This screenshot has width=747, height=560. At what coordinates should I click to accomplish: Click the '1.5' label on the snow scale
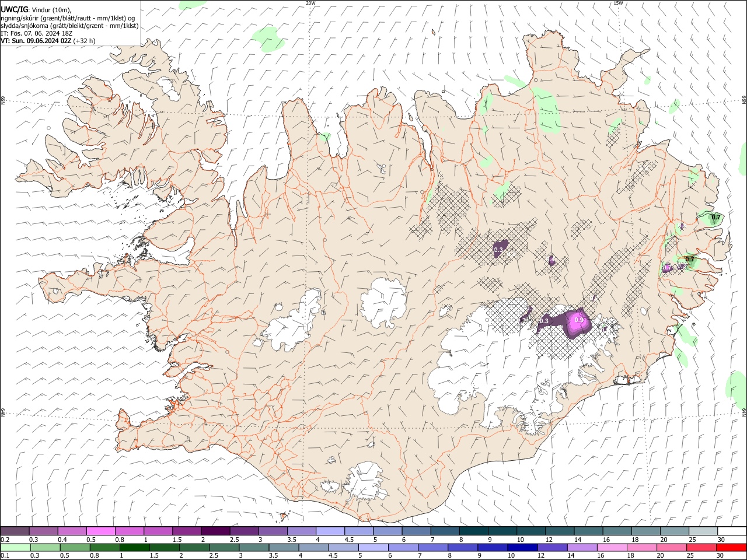click(177, 540)
